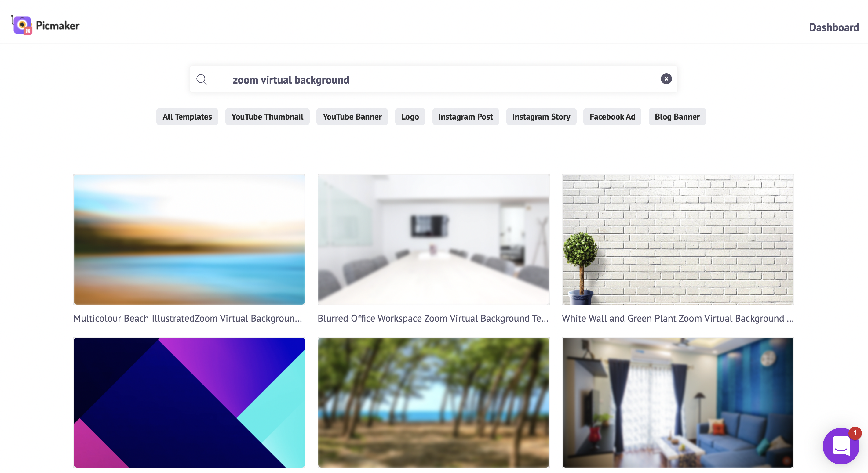This screenshot has height=473, width=868.
Task: Select the All Templates filter tab
Action: point(187,116)
